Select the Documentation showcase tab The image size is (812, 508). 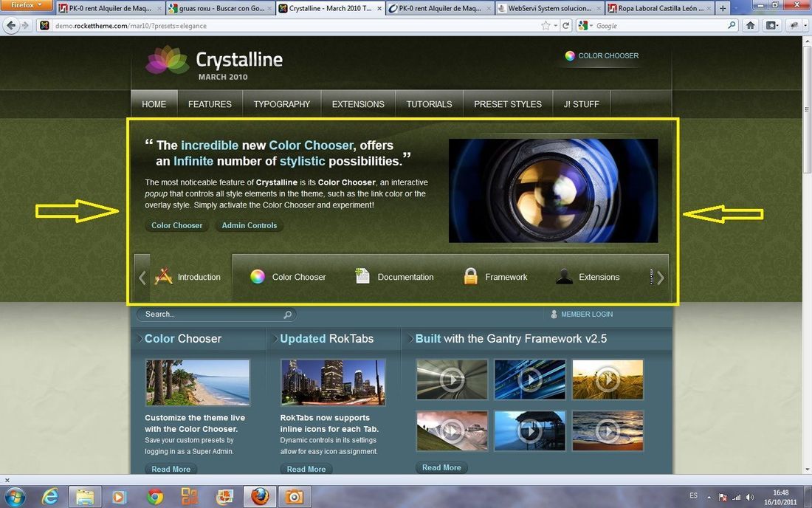(x=395, y=277)
